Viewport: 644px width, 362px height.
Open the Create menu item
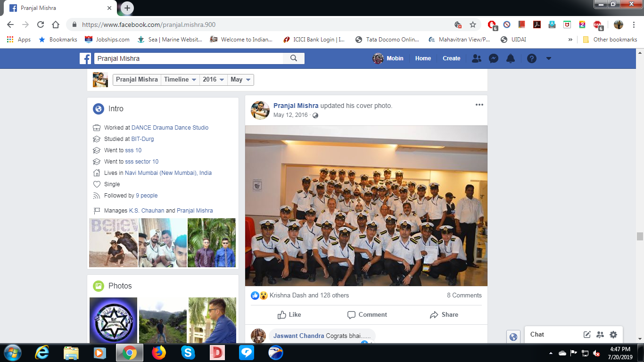(451, 58)
